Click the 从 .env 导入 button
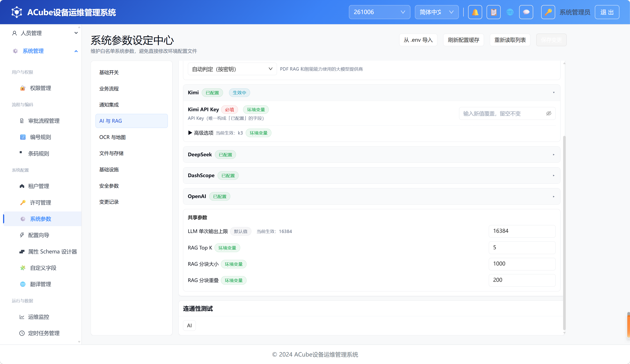This screenshot has height=364, width=630. pyautogui.click(x=418, y=40)
